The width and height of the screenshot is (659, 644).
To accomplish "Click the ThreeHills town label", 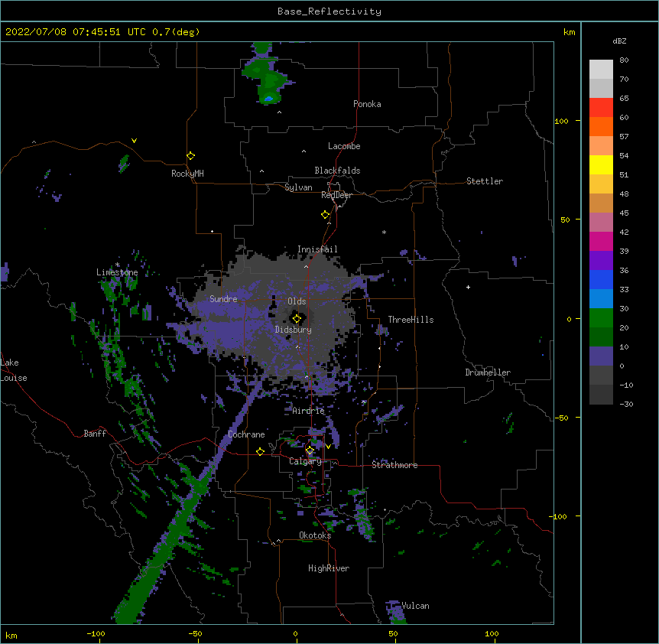I will [411, 320].
